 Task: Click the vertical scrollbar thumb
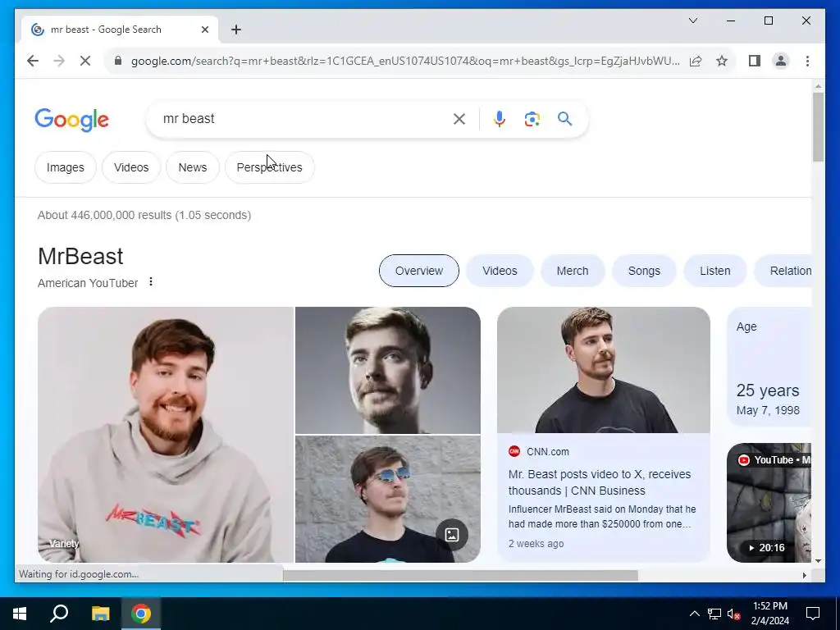click(818, 127)
